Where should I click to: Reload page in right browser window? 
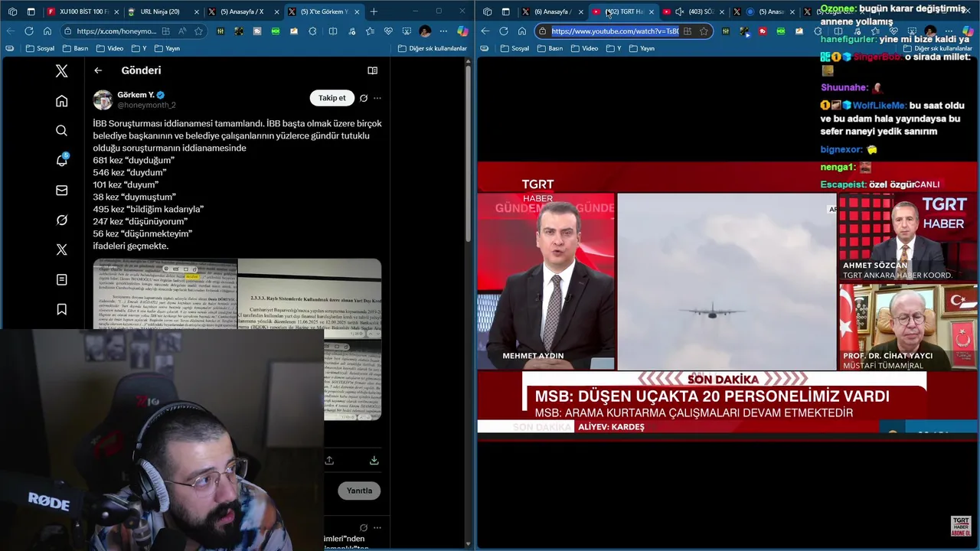point(504,31)
